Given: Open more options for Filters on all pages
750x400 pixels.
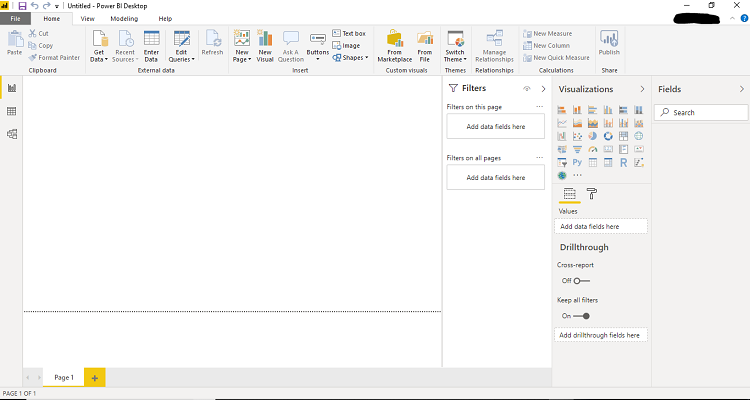Looking at the screenshot, I should click(x=540, y=157).
